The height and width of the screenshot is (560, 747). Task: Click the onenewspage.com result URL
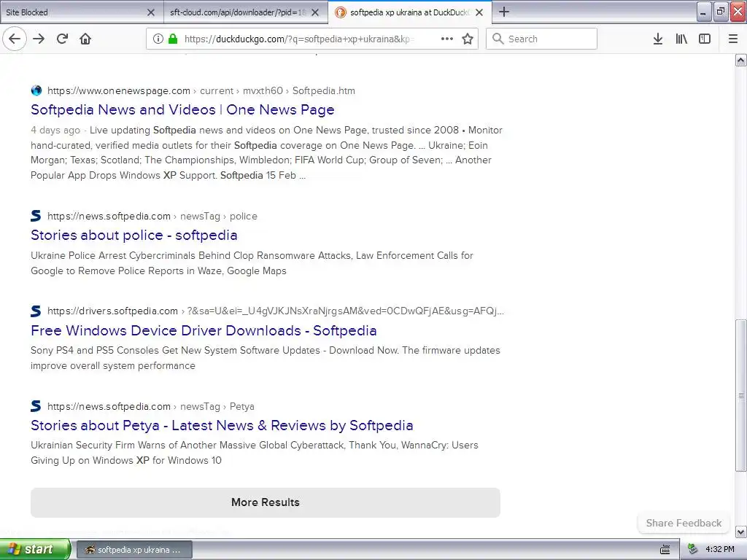pyautogui.click(x=201, y=90)
